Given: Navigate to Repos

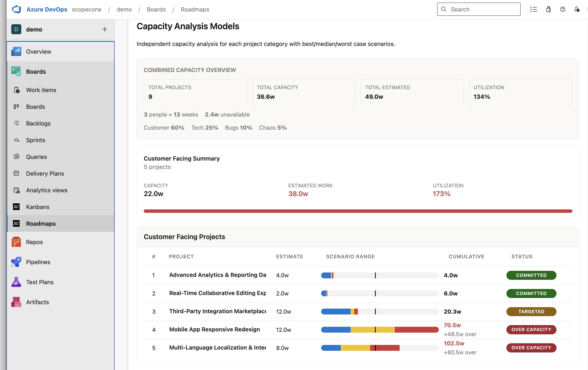Looking at the screenshot, I should click(x=34, y=242).
